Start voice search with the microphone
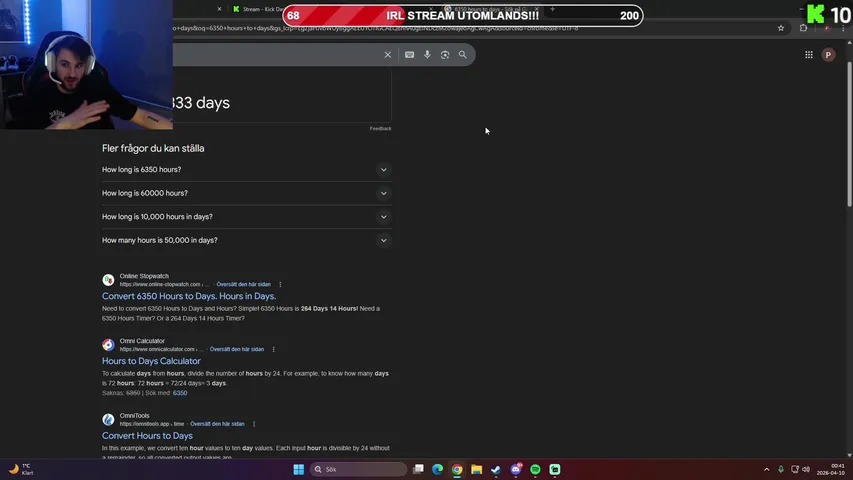Viewport: 853px width, 480px height. pos(427,54)
